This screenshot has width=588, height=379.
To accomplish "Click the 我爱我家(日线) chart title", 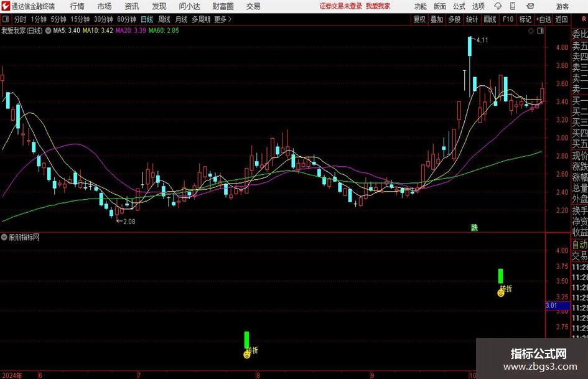I will click(x=22, y=30).
